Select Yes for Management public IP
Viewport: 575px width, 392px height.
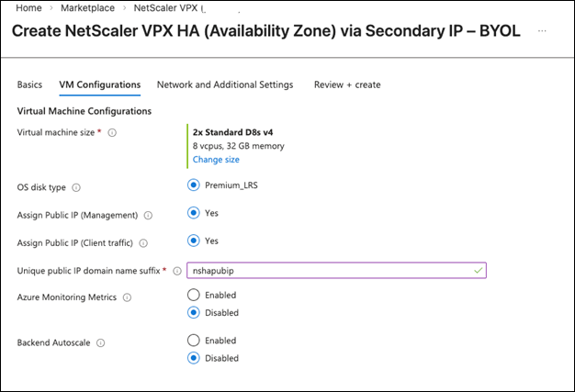(193, 213)
